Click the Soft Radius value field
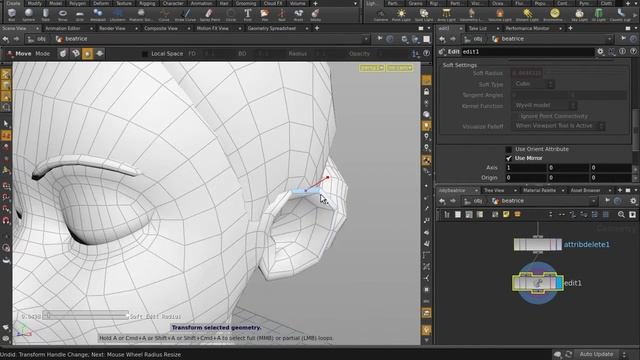 (x=527, y=73)
